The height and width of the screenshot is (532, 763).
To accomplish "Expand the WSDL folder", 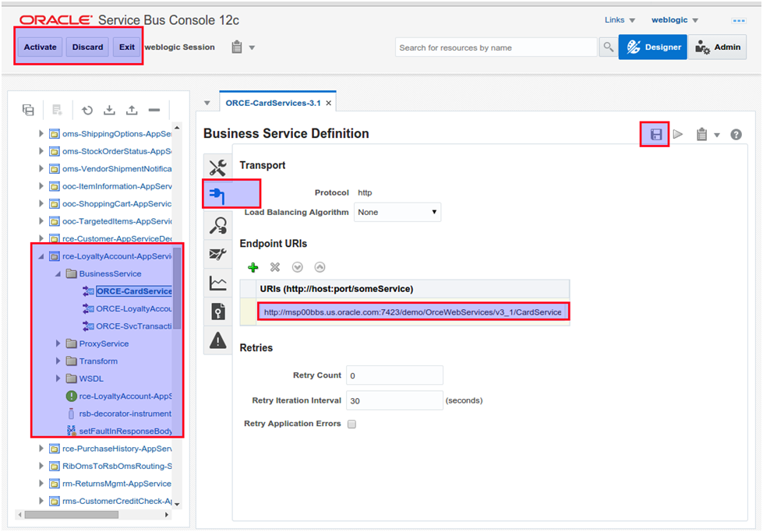I will [x=58, y=379].
